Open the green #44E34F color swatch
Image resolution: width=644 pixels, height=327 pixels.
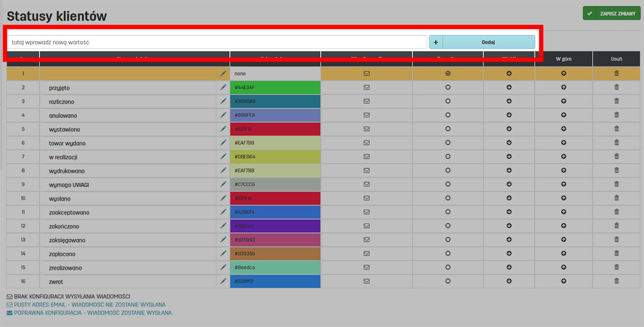[x=275, y=87]
